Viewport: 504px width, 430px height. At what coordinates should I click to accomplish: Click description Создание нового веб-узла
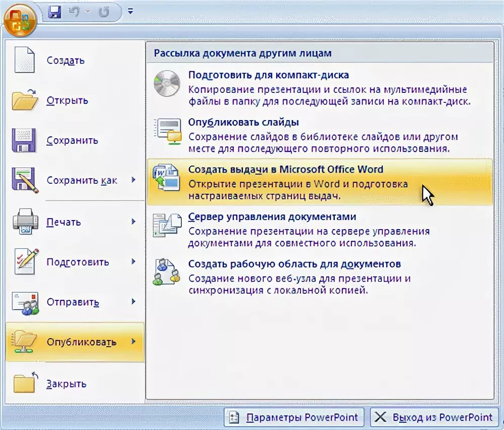[299, 284]
